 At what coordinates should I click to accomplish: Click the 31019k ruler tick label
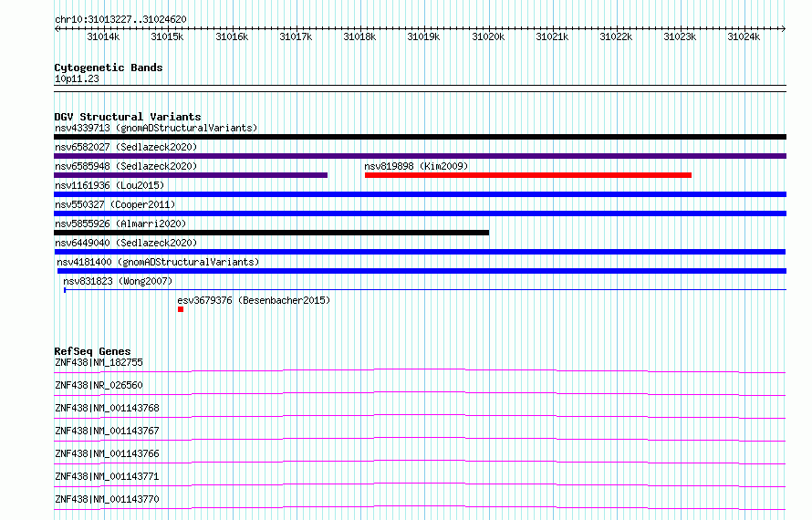tap(423, 36)
